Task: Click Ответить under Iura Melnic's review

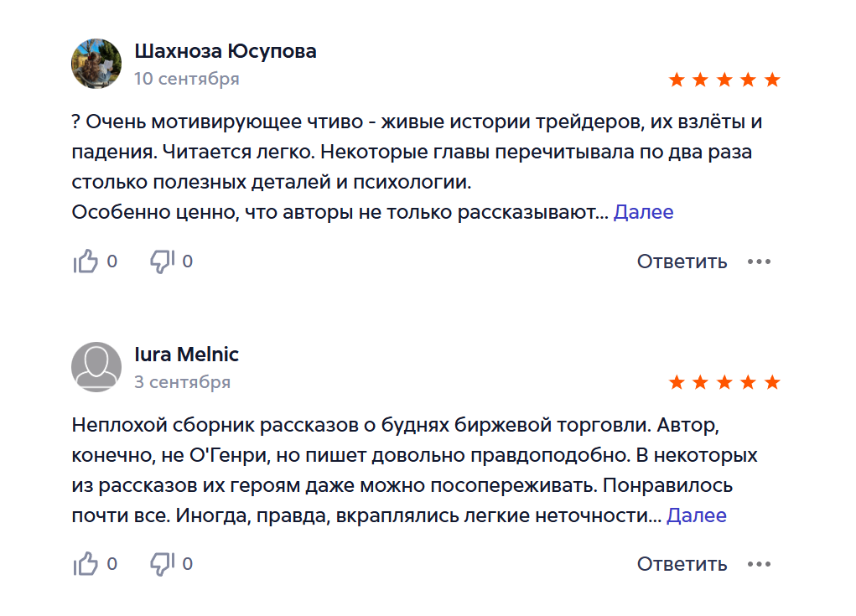Action: 682,564
